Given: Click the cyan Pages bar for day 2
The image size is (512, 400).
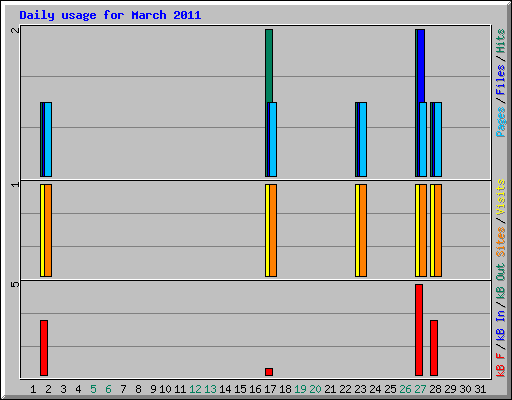Looking at the screenshot, I should pos(48,139).
